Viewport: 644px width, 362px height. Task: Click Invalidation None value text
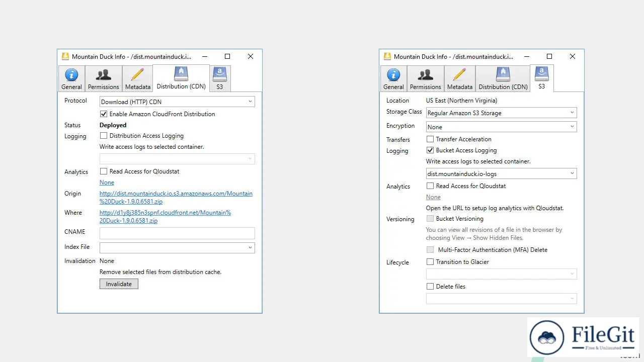(107, 261)
